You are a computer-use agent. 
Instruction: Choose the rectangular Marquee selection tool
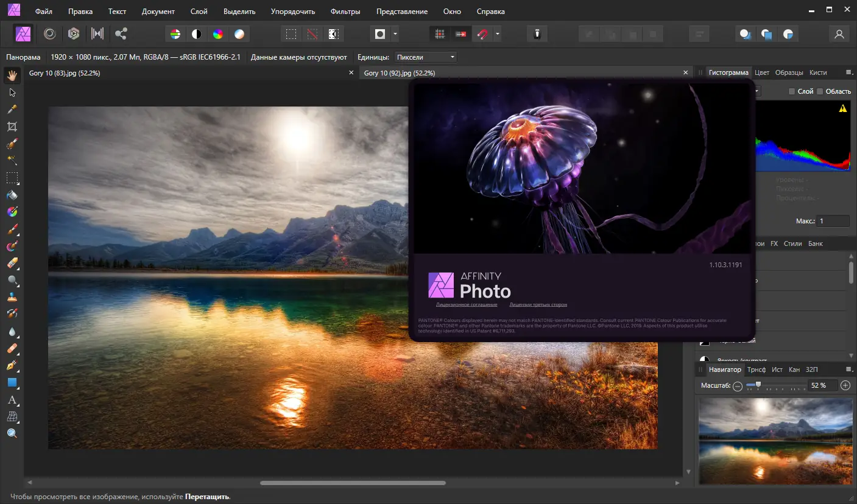tap(12, 177)
